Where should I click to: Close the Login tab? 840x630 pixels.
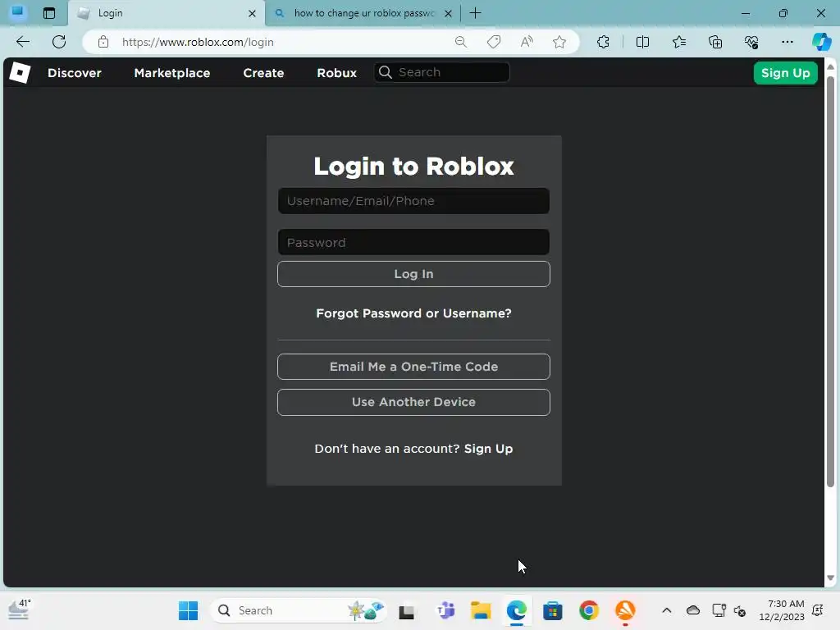tap(252, 13)
